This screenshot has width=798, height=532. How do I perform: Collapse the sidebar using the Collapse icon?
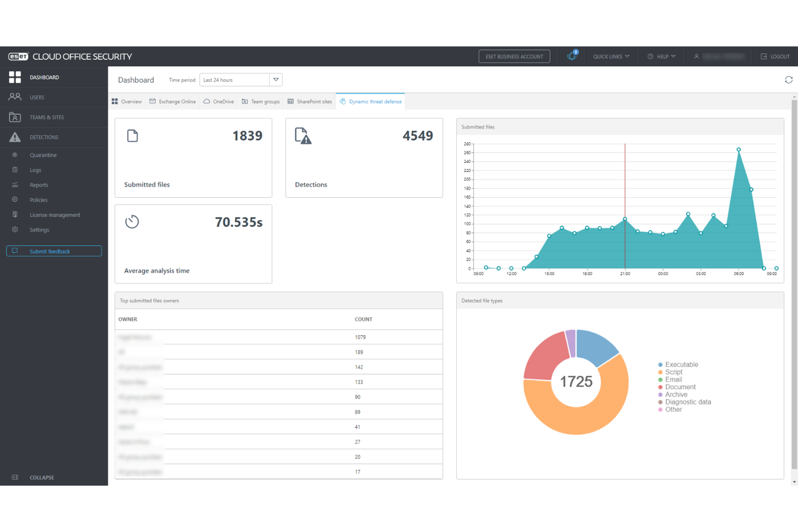[x=15, y=477]
